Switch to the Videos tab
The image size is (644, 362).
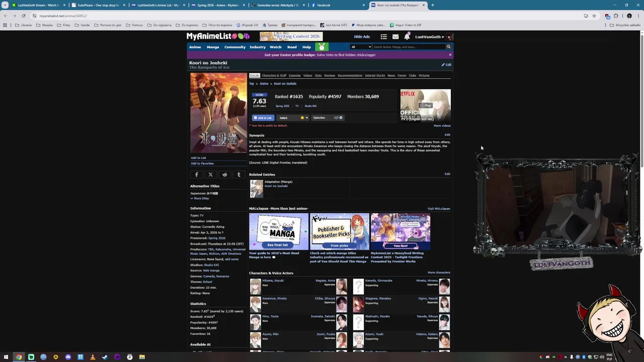[x=307, y=76]
